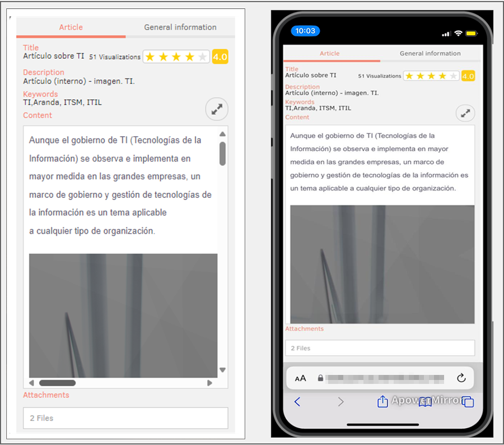Select the Article tab on the phone screen
Viewport: 504px width, 445px height.
click(x=329, y=53)
